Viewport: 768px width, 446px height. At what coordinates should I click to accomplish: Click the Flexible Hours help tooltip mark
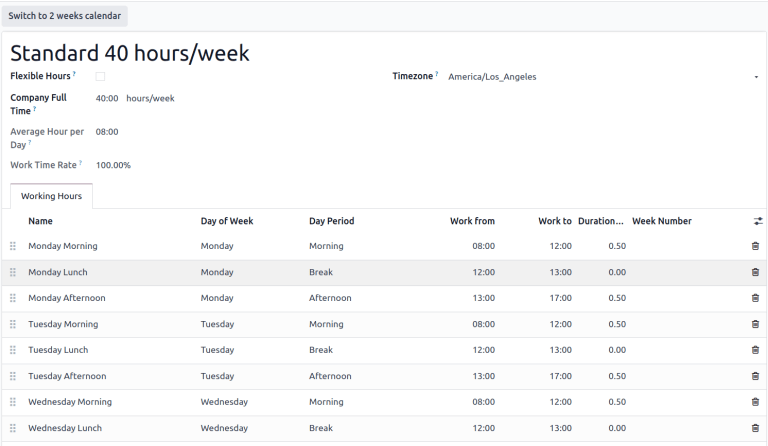74,74
